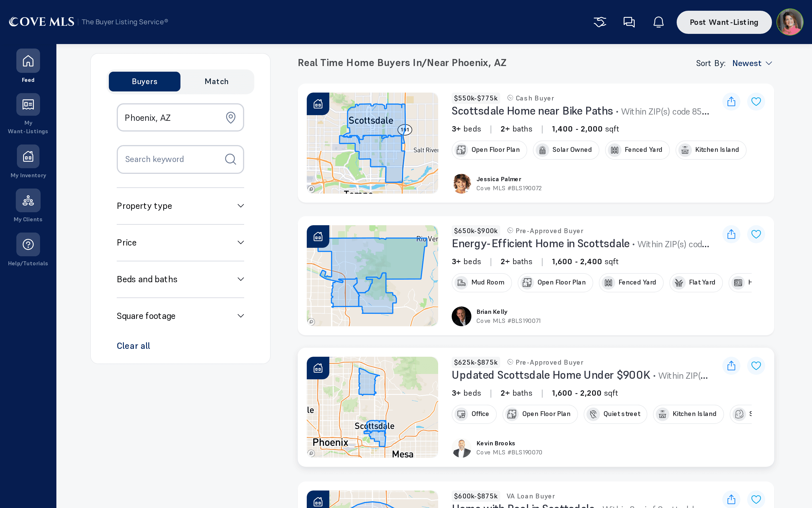Share the Energy-Efficient Home in Scottsdale listing
Screen dimensions: 812x508
pyautogui.click(x=731, y=234)
